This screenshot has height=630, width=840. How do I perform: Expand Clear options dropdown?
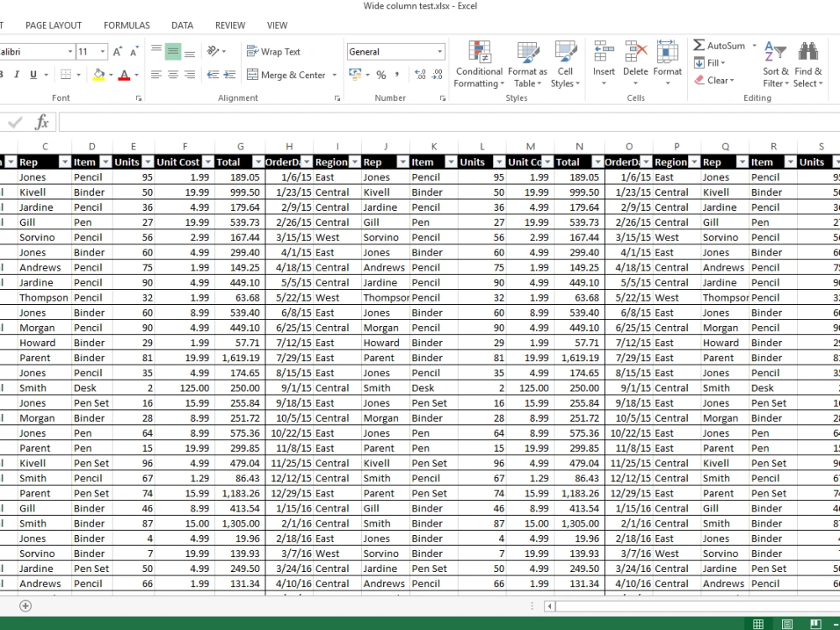tap(732, 81)
